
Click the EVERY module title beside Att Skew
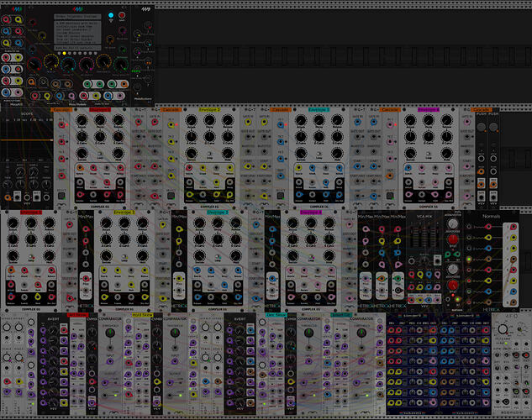coord(53,319)
